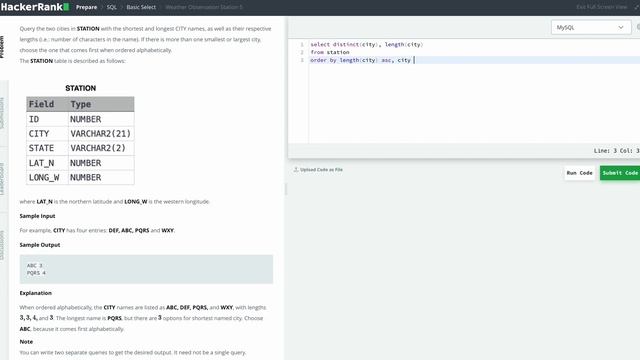Click the 'VARCHAR2(2)' type cell
Screen dimensions: 640x360
(98, 148)
